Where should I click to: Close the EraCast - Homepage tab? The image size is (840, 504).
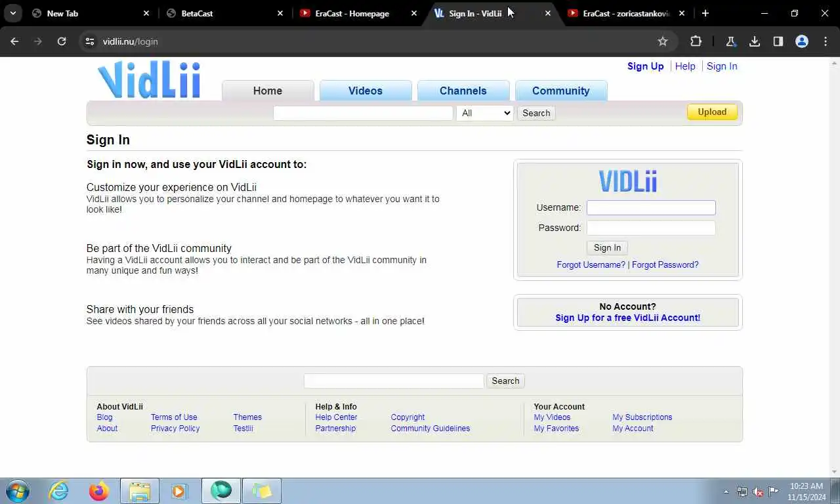tap(414, 13)
